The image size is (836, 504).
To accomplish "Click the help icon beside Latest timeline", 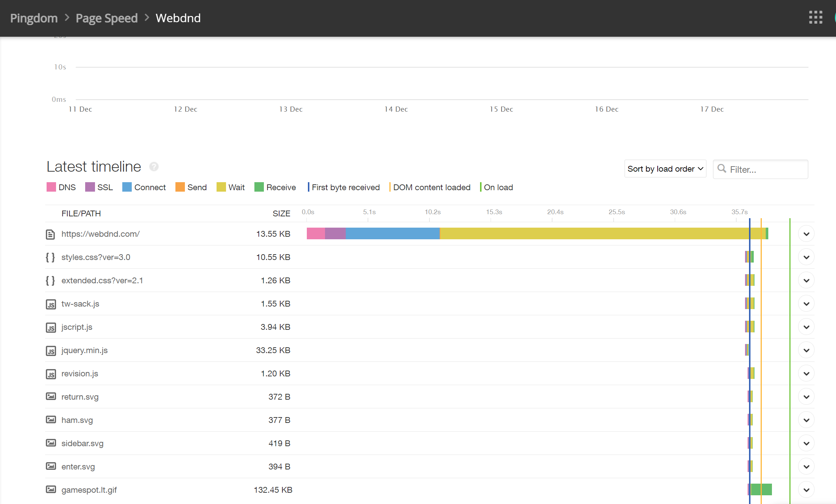I will tap(154, 167).
